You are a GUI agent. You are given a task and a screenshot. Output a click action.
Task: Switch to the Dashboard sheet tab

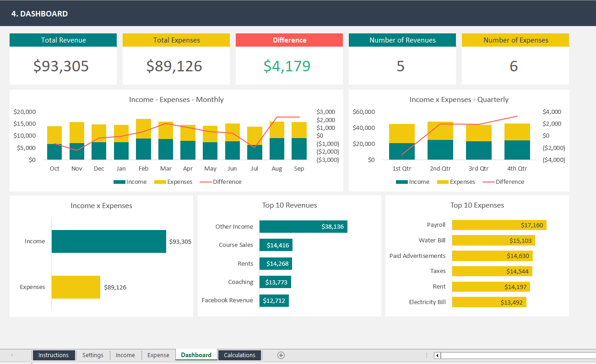click(196, 355)
